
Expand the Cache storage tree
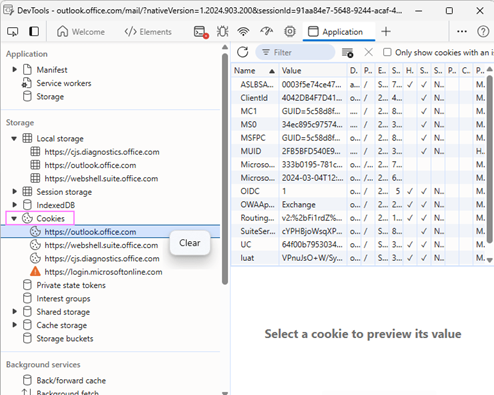(x=15, y=325)
